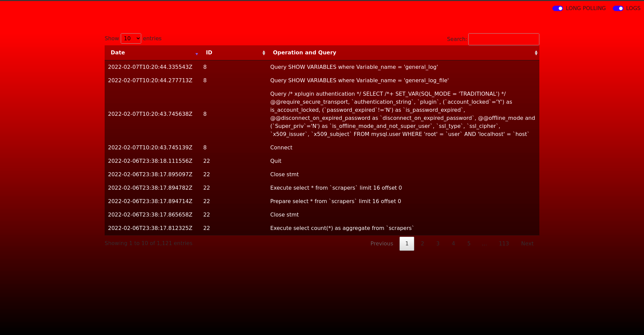644x335 pixels.
Task: Change entries per page from 10
Action: tap(131, 38)
